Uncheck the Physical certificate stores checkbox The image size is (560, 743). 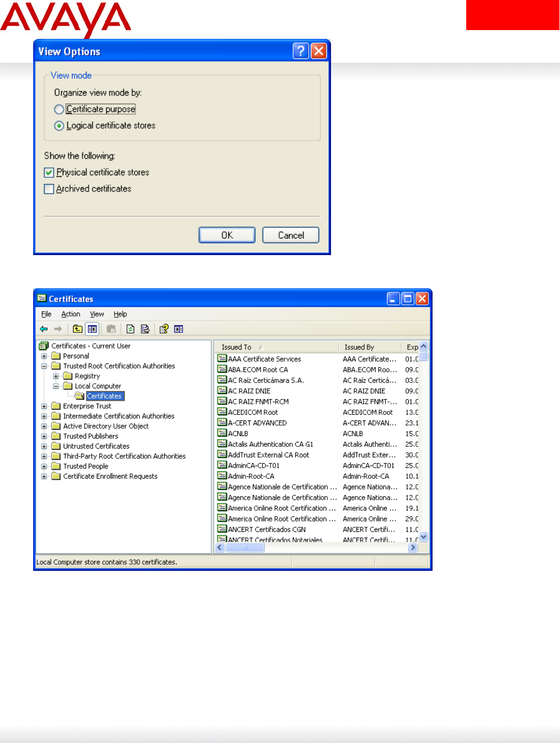(x=49, y=173)
